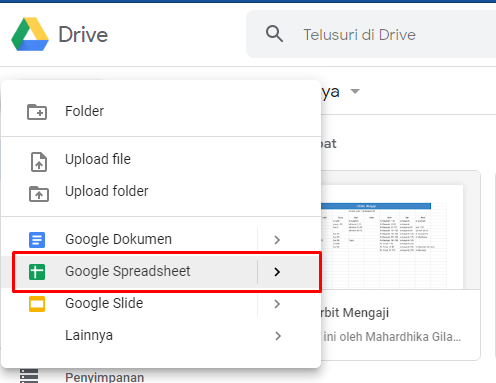Click the Penyimpanan storage icon
Image resolution: width=496 pixels, height=383 pixels.
point(29,376)
